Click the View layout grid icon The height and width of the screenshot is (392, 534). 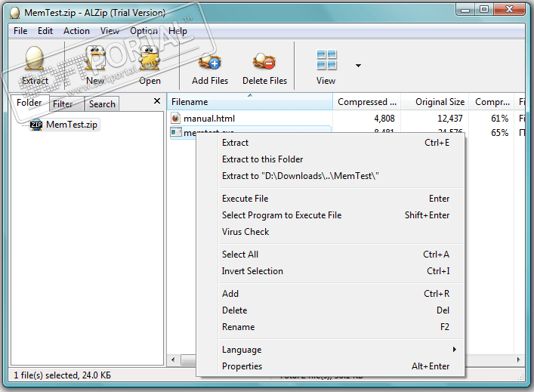point(326,60)
